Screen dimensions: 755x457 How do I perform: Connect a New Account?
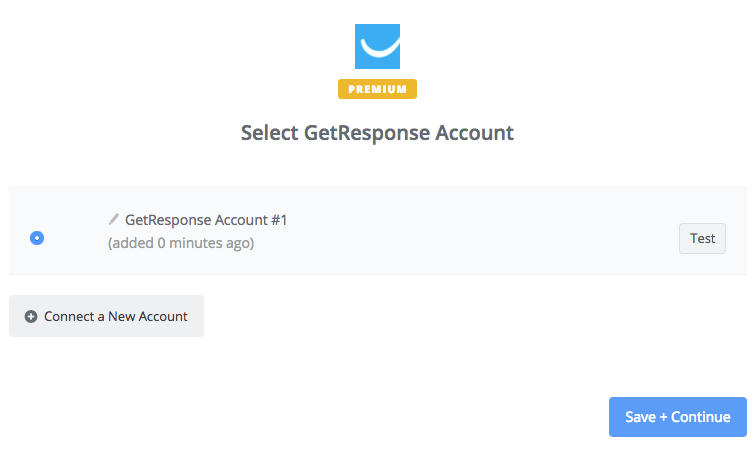tap(106, 316)
